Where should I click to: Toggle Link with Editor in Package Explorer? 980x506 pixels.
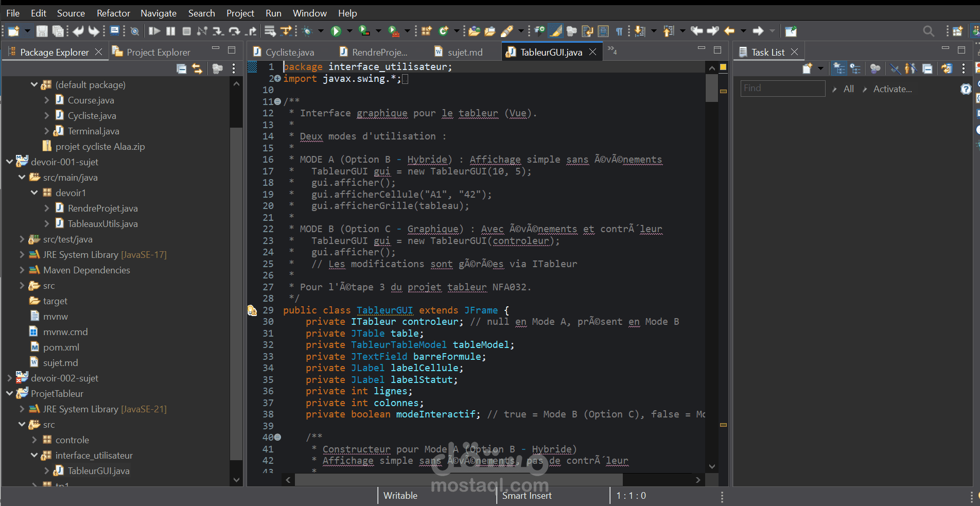(197, 68)
